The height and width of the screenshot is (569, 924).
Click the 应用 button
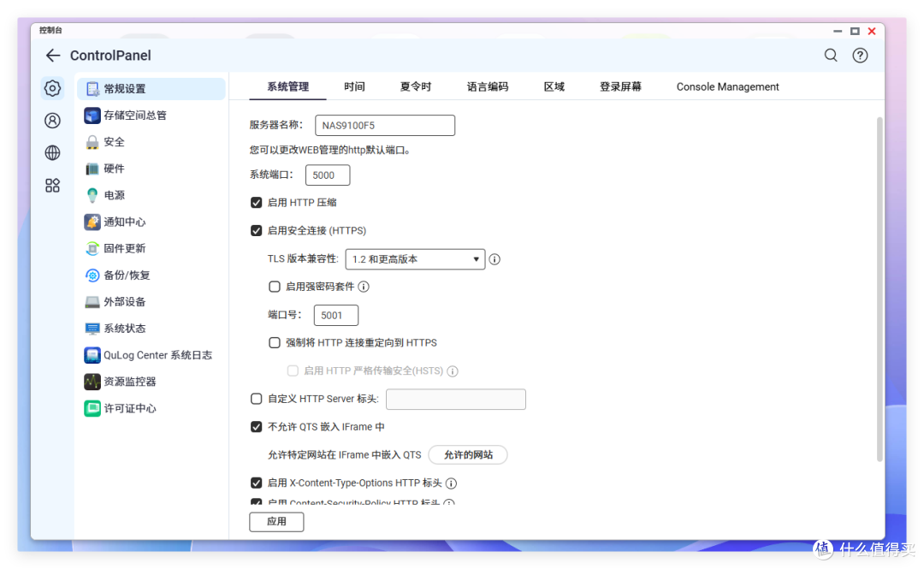[276, 522]
